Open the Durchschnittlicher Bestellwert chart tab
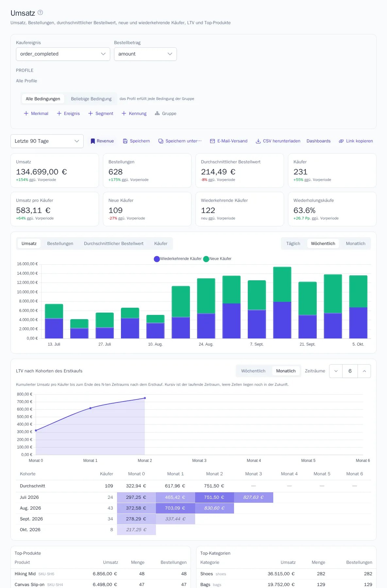 (x=114, y=243)
